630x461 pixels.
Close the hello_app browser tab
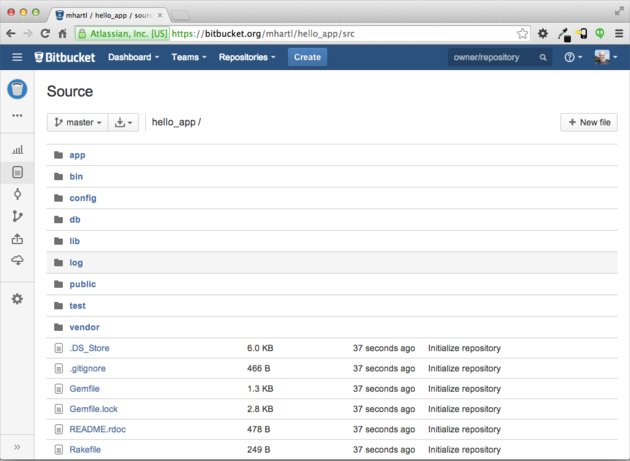pyautogui.click(x=160, y=15)
